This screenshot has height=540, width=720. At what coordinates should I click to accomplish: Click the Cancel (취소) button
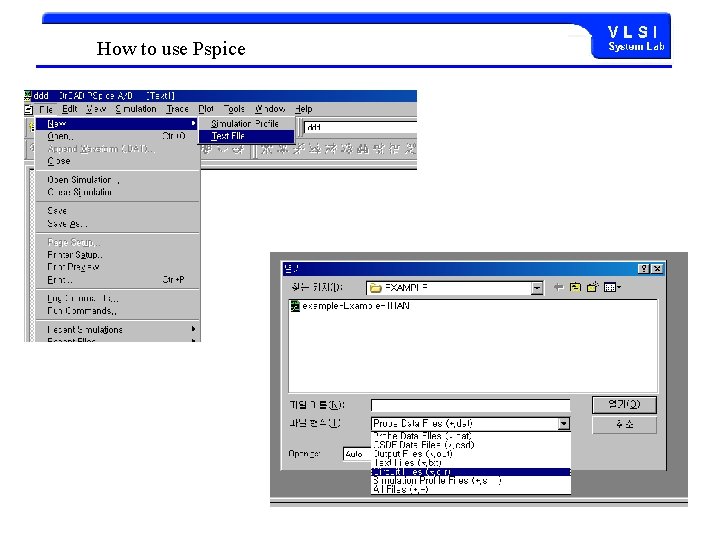(x=624, y=424)
